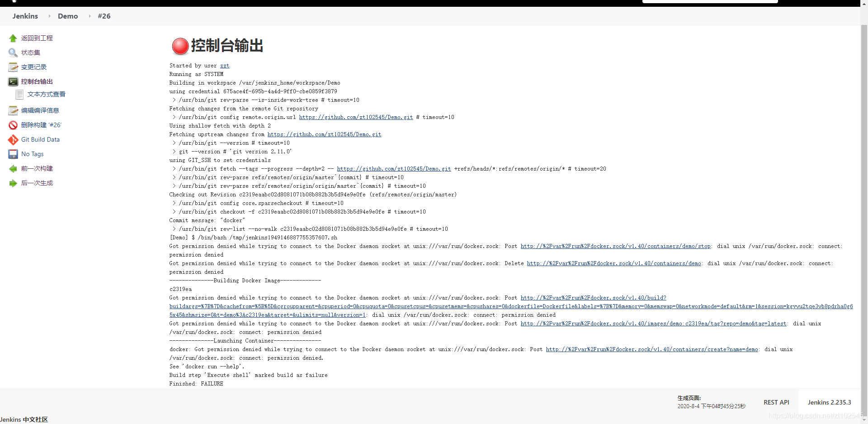This screenshot has width=868, height=424.
Task: Open images tag repo=demo link
Action: [x=654, y=324]
